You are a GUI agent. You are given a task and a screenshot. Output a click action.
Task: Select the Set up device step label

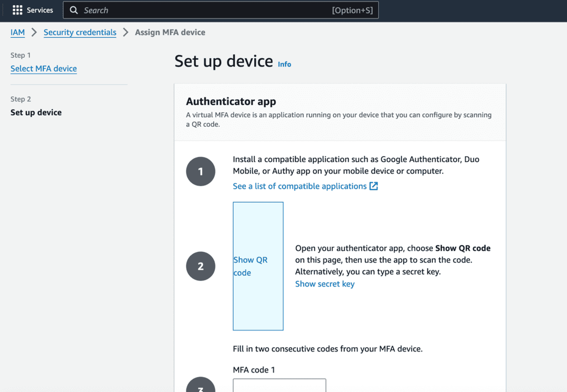(36, 112)
